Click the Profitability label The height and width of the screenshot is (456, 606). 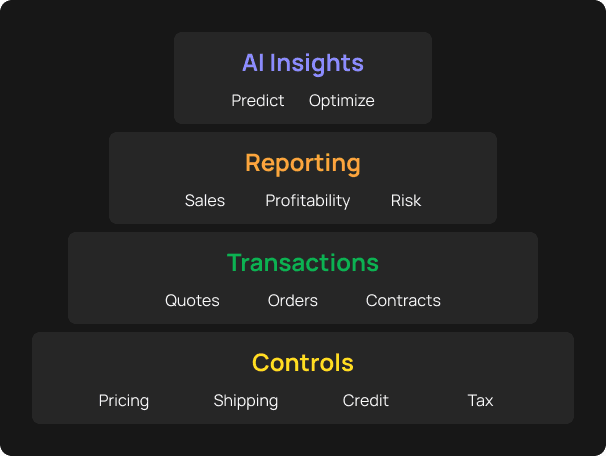[308, 201]
